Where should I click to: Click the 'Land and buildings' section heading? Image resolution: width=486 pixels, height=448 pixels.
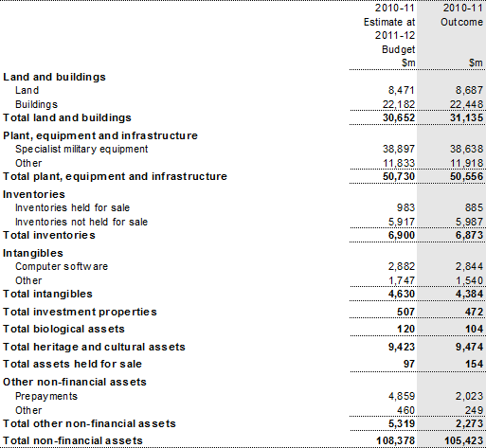click(x=54, y=77)
